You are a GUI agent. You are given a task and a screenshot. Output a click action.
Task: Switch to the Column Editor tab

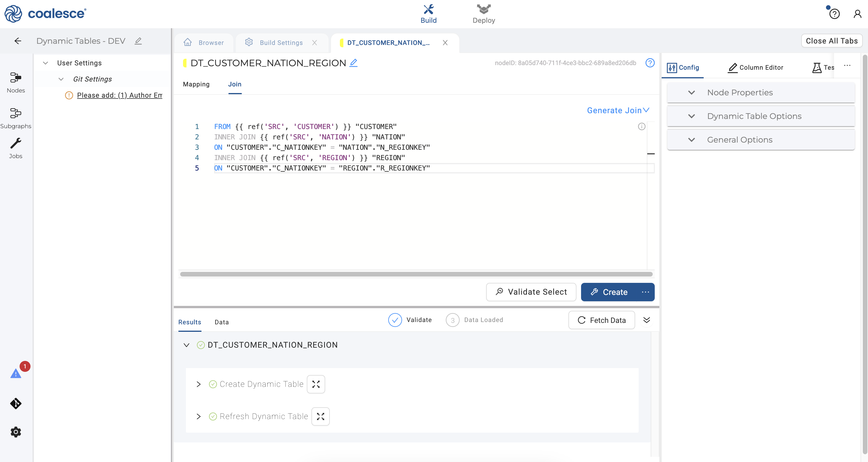click(755, 67)
